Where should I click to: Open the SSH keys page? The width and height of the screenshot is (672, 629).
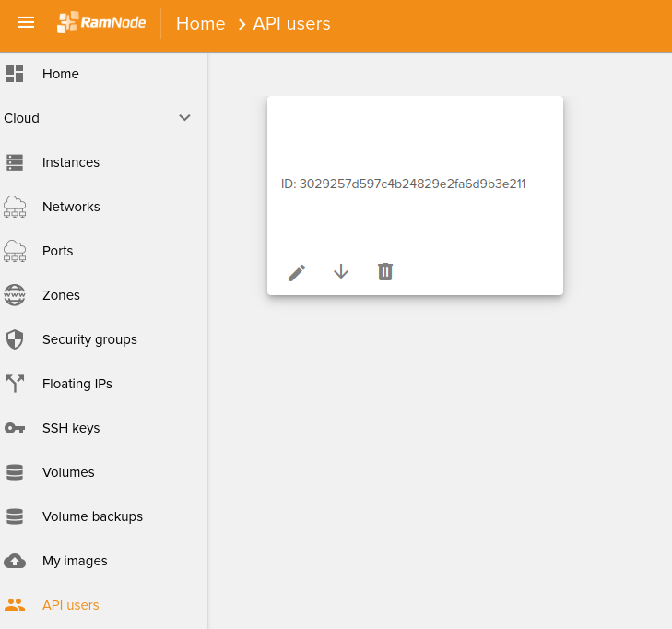tap(71, 428)
